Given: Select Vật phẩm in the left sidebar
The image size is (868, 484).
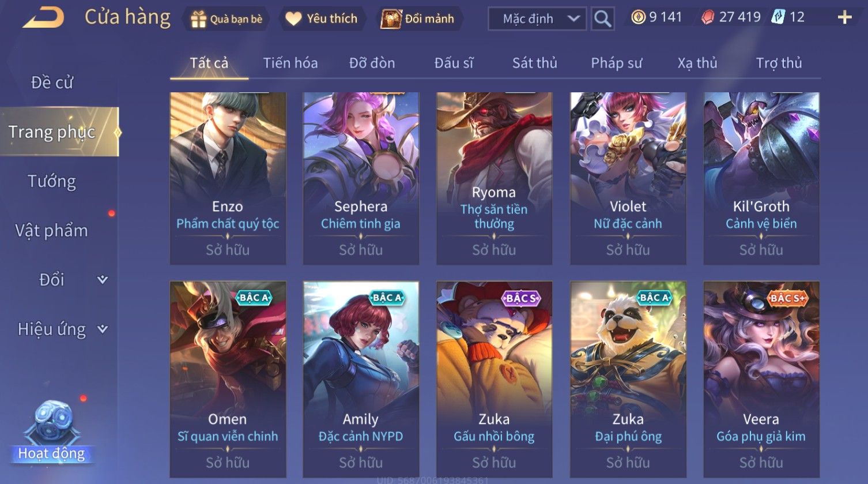Looking at the screenshot, I should click(52, 231).
